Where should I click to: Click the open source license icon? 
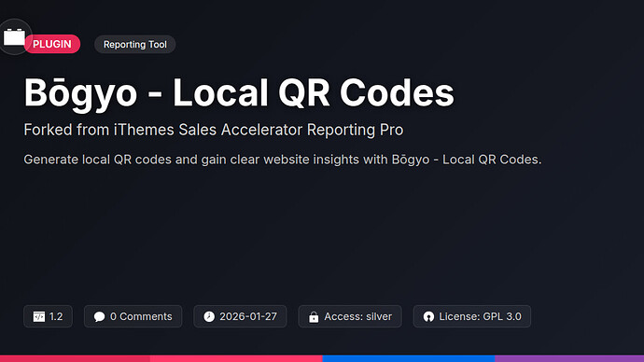428,316
